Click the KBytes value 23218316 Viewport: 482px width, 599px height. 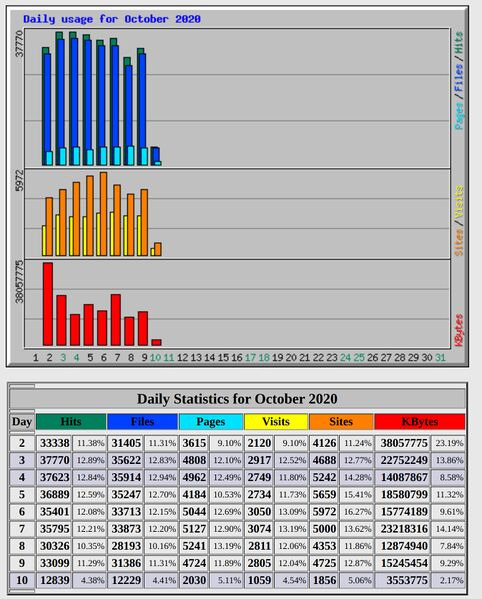point(404,529)
